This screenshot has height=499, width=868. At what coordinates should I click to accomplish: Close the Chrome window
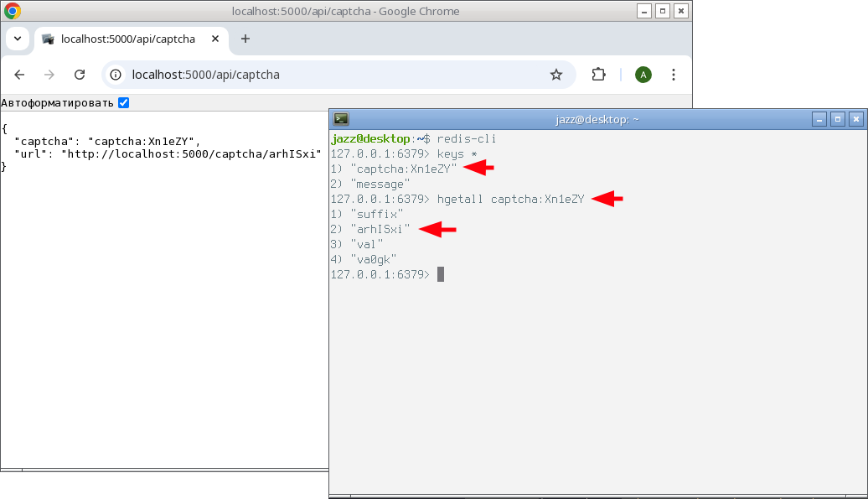coord(681,11)
